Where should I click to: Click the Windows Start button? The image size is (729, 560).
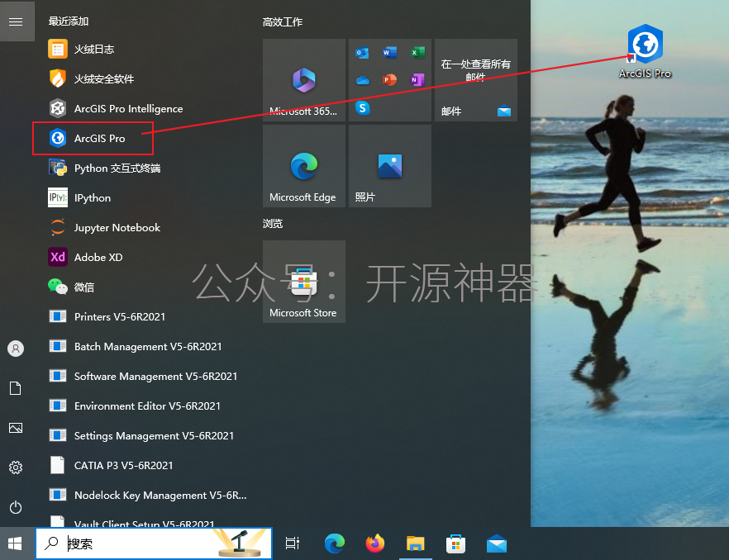click(x=16, y=543)
